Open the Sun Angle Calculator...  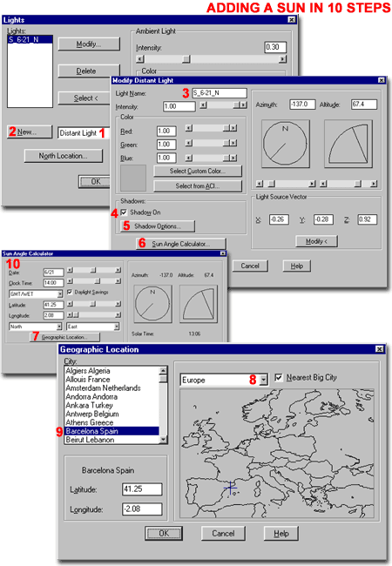tap(181, 244)
